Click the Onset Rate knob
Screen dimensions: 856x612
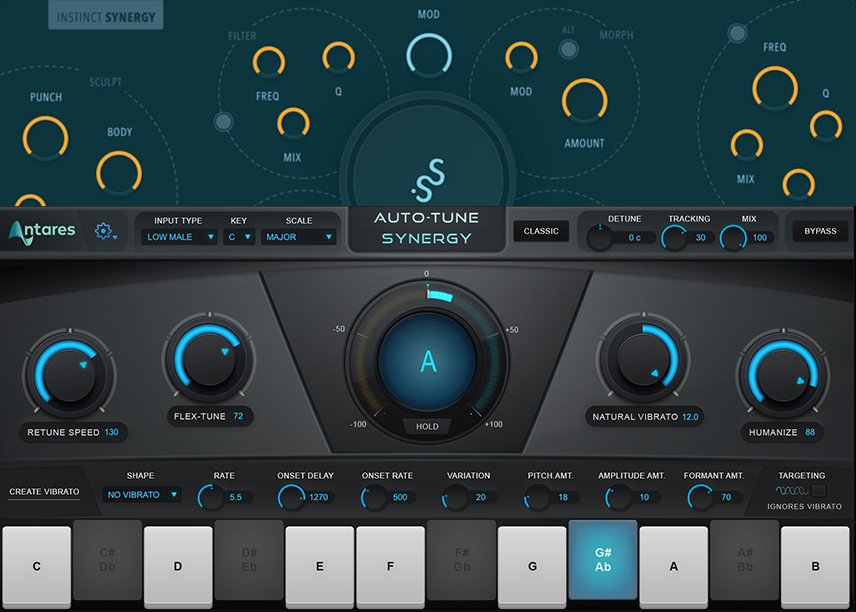click(x=373, y=497)
